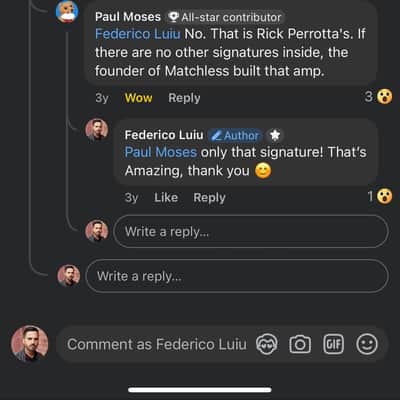Screen dimensions: 400x400
Task: Tap the camera icon to attach photo
Action: (x=300, y=344)
